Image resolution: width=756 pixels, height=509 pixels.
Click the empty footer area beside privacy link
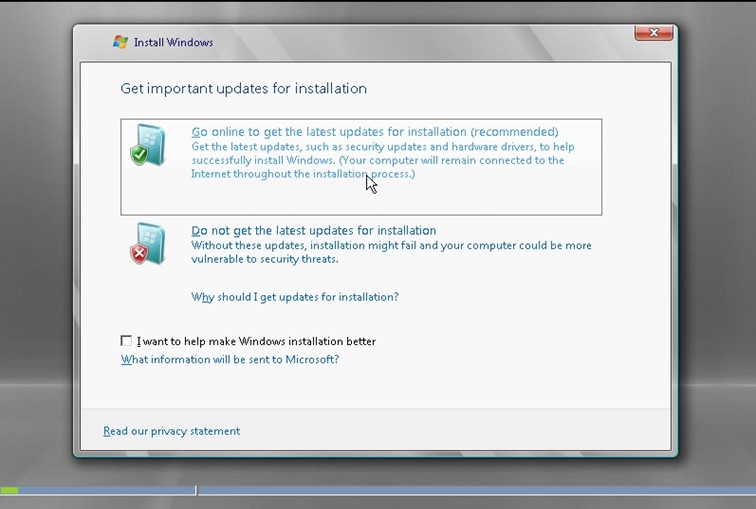(450, 431)
